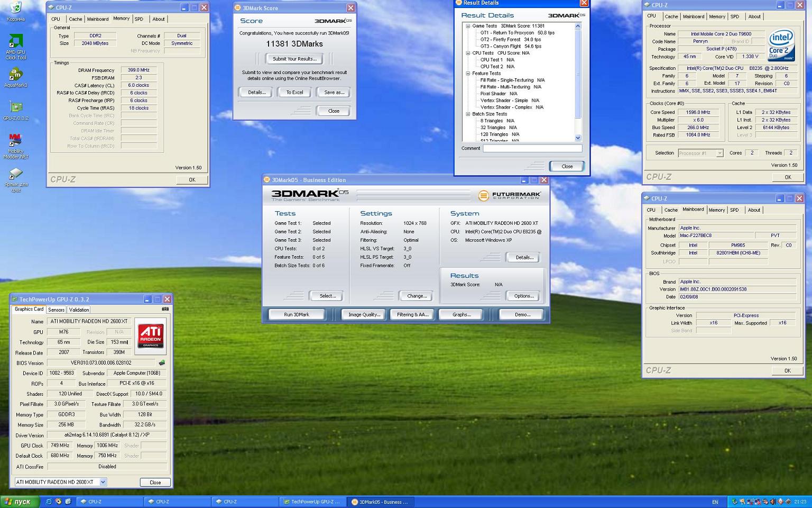
Task: Click the first system tray icon
Action: click(735, 502)
